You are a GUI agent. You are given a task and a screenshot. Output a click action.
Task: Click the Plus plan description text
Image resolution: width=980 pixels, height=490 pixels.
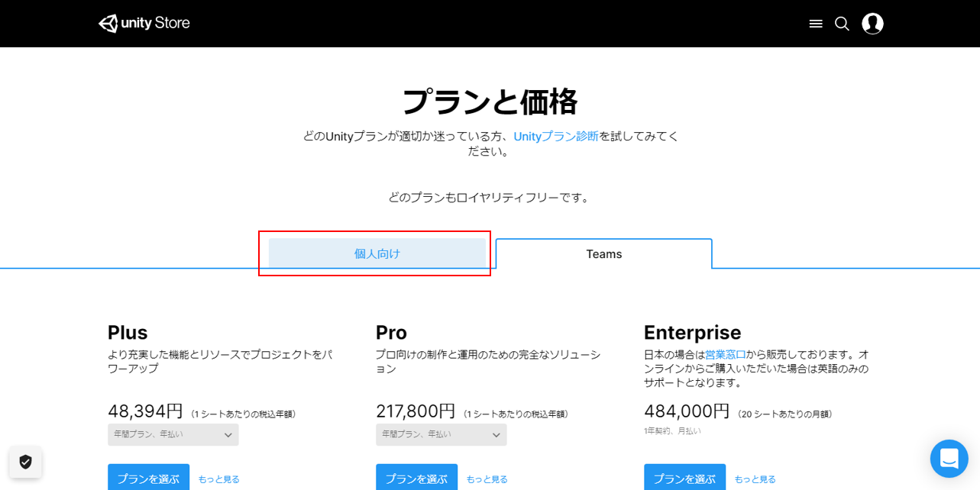(221, 362)
